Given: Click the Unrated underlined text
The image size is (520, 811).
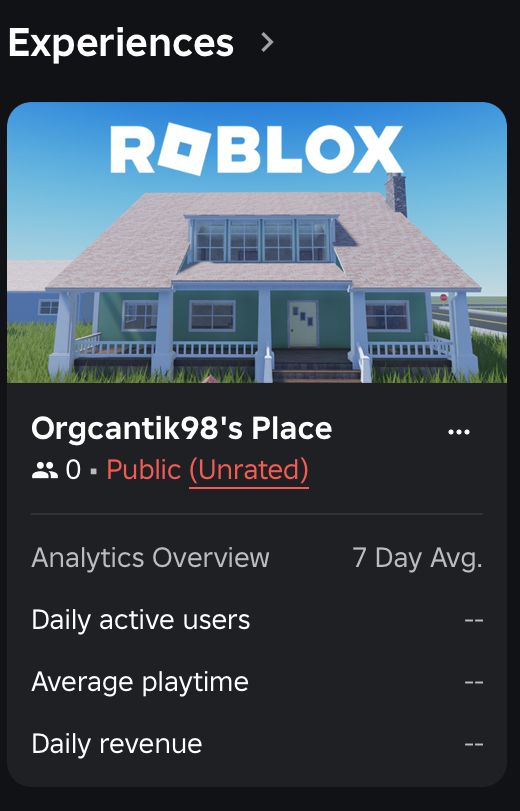Looking at the screenshot, I should (x=249, y=471).
